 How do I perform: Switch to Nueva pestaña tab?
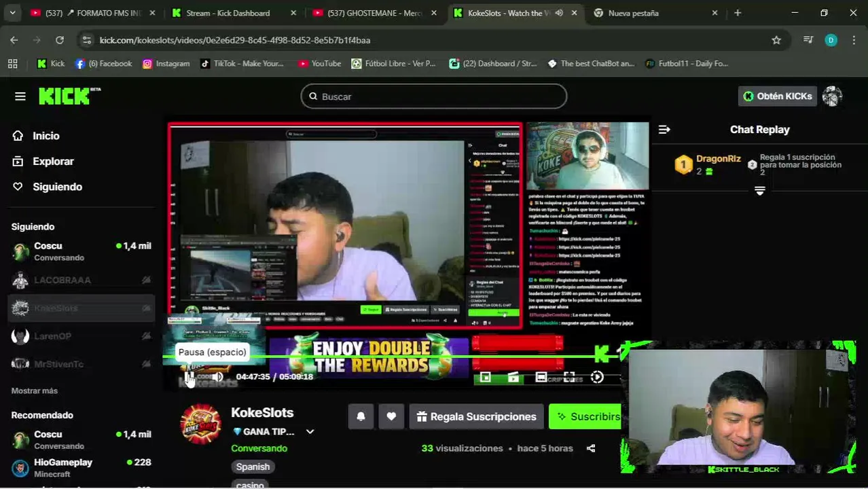pos(633,13)
